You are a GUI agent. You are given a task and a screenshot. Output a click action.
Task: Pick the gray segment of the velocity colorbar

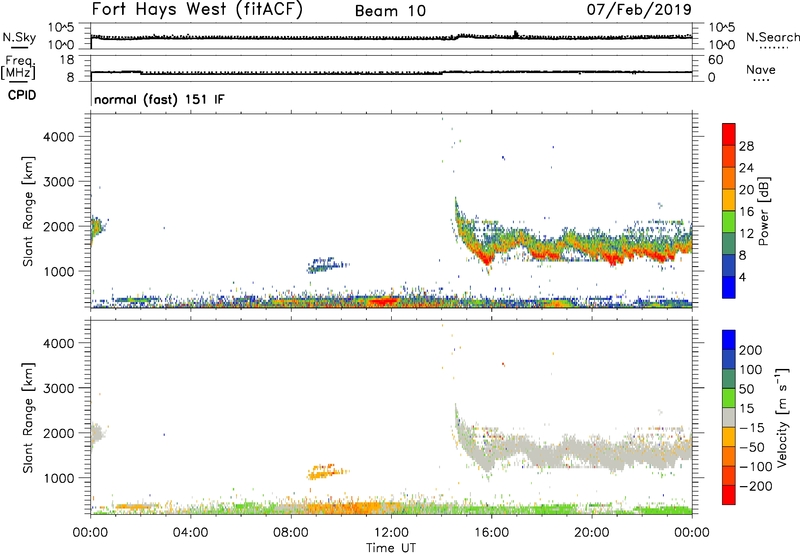729,418
